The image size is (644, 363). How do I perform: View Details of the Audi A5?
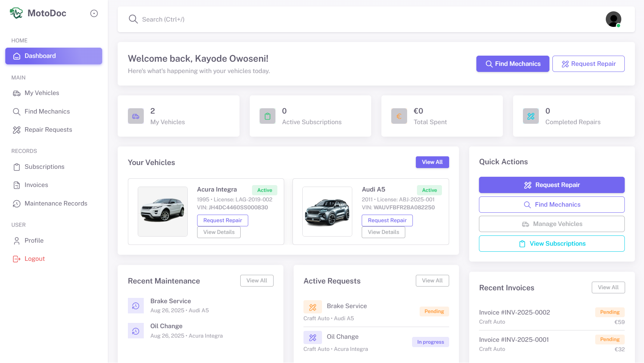[383, 232]
